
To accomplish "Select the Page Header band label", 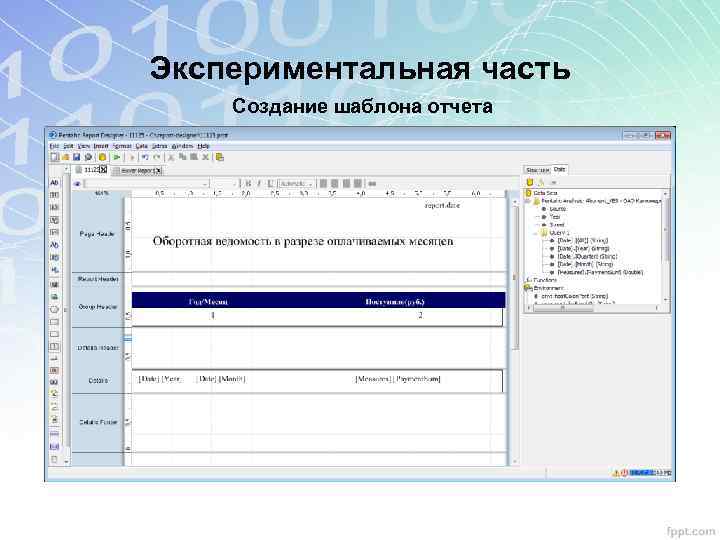I will (x=96, y=234).
